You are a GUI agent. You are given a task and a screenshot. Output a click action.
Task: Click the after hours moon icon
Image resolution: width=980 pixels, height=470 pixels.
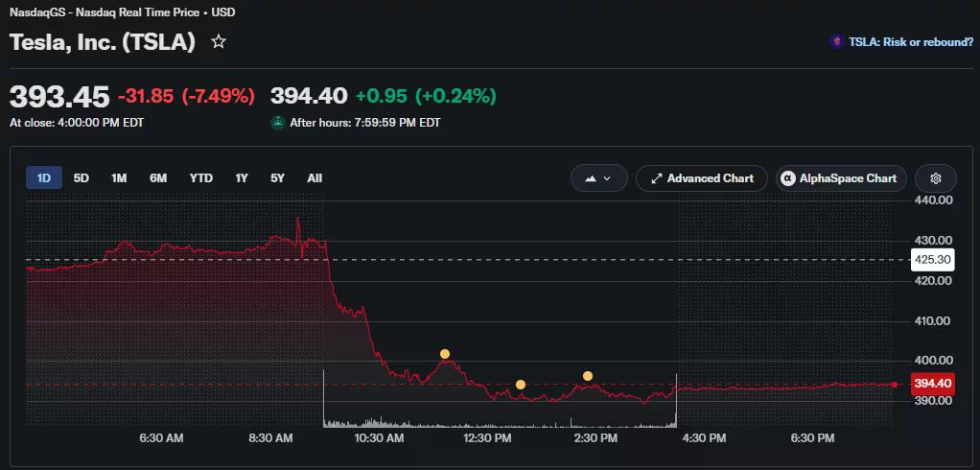(x=277, y=123)
